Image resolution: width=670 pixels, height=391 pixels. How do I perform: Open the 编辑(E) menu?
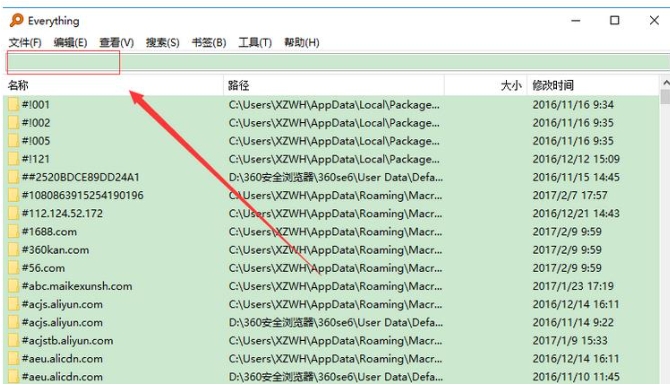(70, 43)
